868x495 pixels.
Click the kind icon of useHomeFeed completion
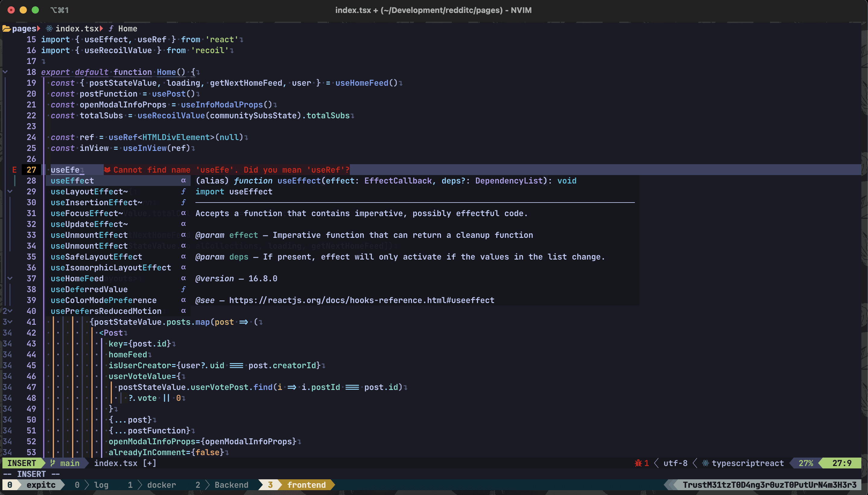pyautogui.click(x=183, y=278)
